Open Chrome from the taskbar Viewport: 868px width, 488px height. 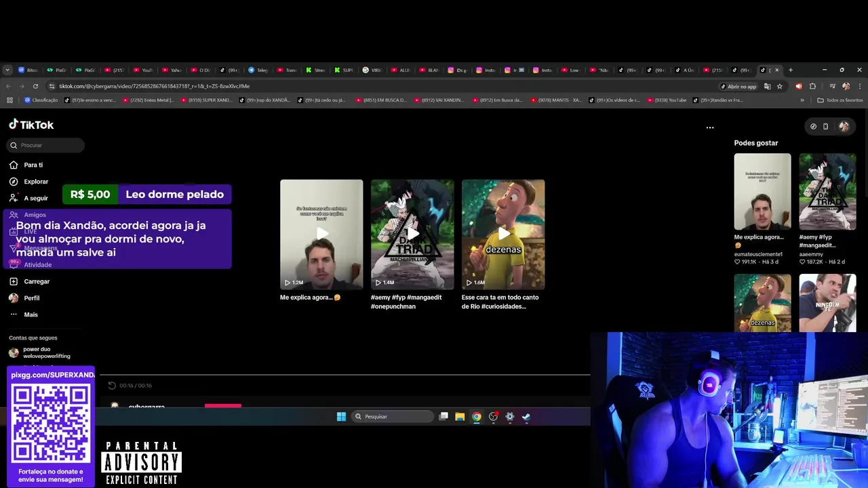tap(477, 417)
